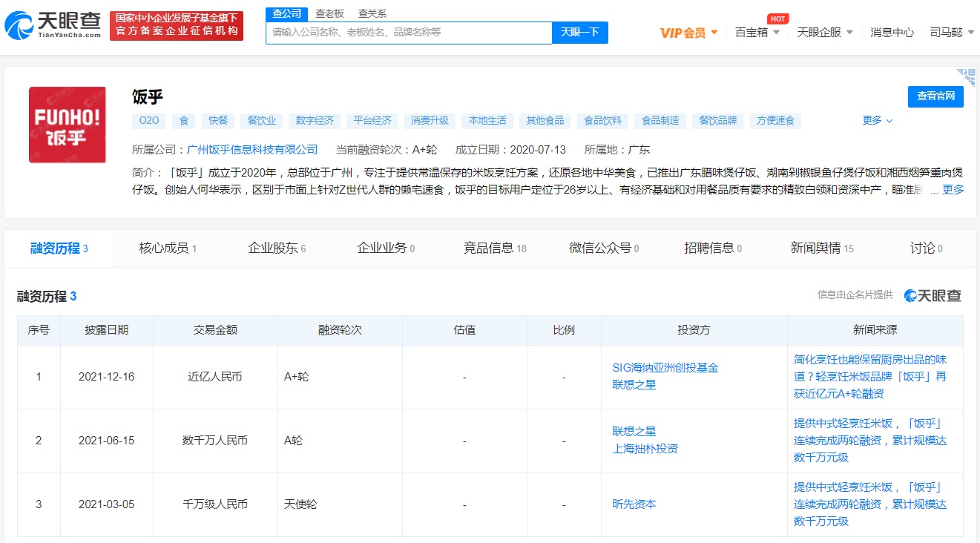Screen dimensions: 980x543
Task: Click the 餐饮业 tag
Action: pos(262,121)
